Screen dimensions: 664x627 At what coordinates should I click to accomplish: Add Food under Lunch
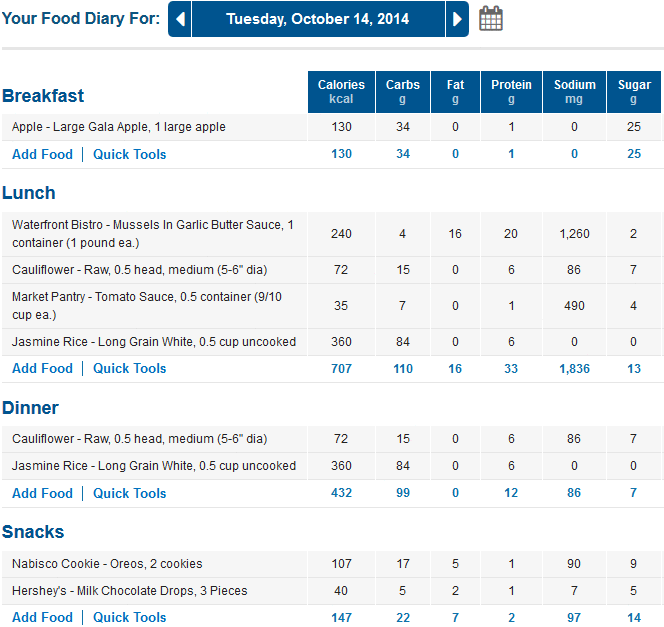(x=42, y=368)
